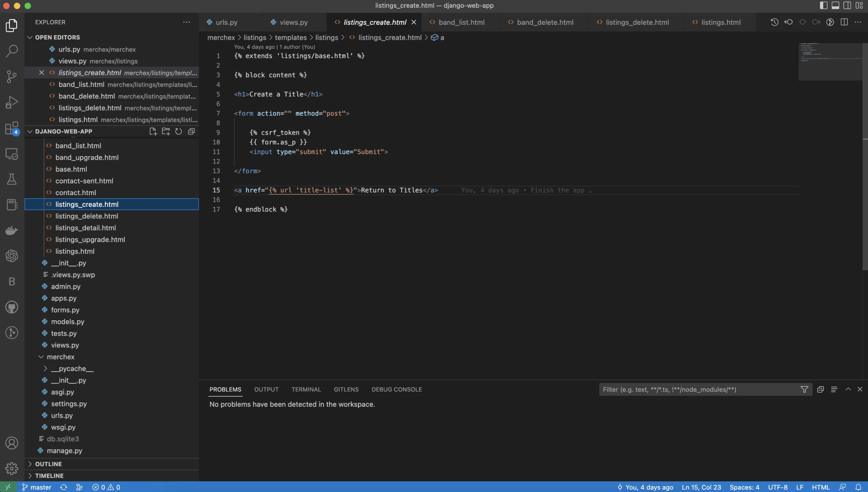Create a new file in DJANGO-WEB-APP
This screenshot has width=868, height=492.
[x=153, y=132]
